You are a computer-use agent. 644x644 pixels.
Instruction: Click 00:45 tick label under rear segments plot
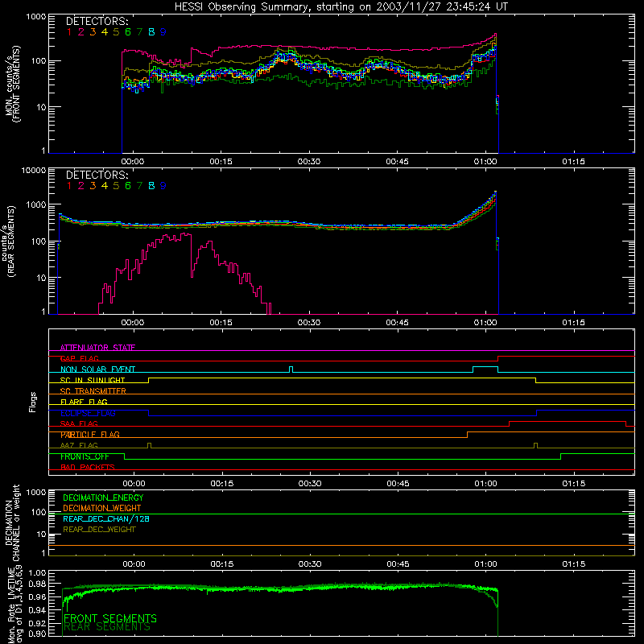(397, 323)
